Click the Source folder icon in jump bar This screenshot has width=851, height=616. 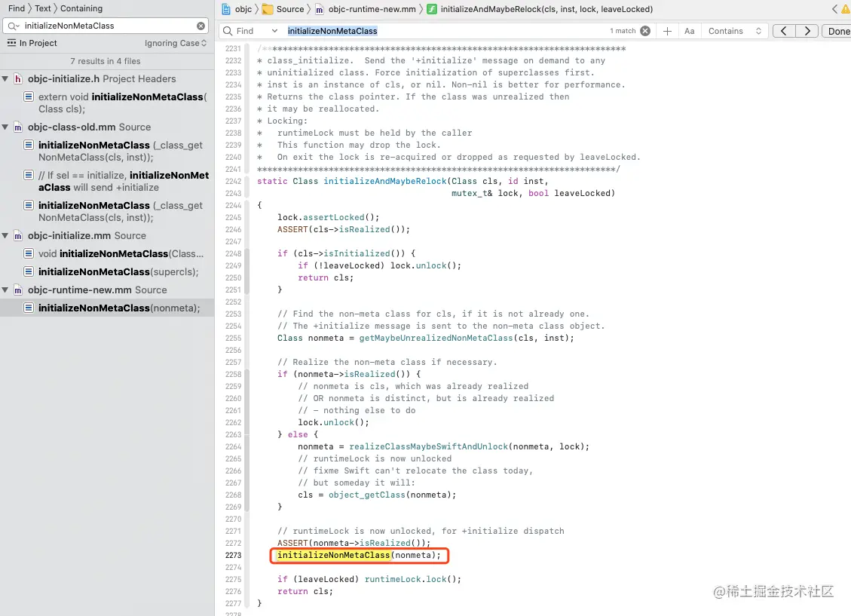268,9
